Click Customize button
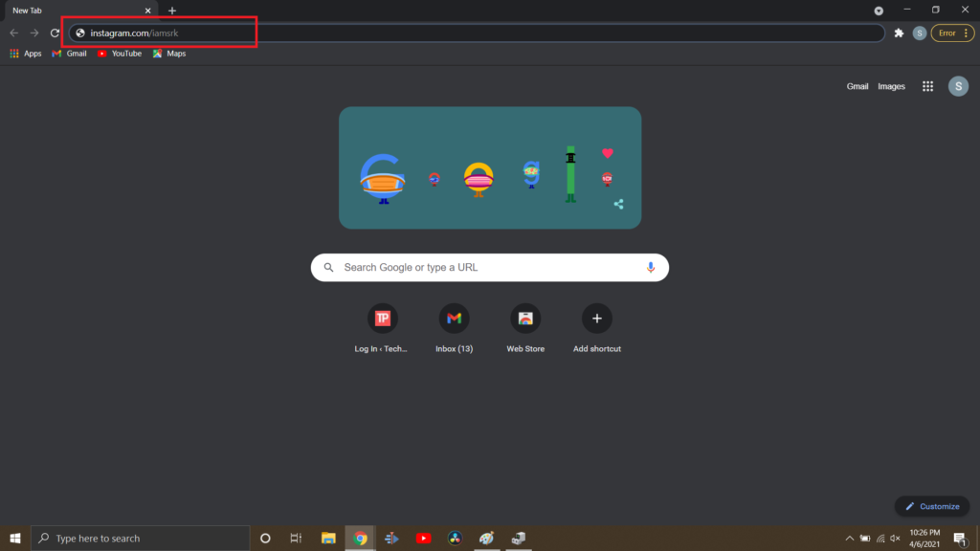 pos(932,506)
